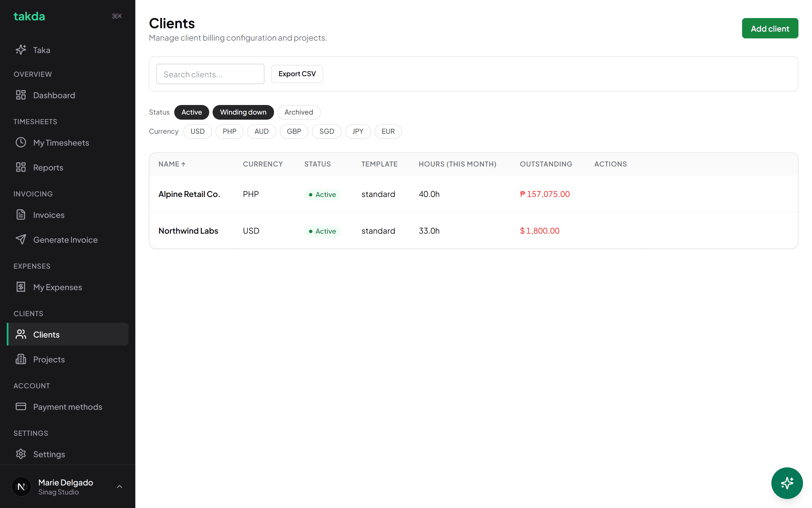The width and height of the screenshot is (812, 508).
Task: Click the 40.0h hours value
Action: [429, 194]
